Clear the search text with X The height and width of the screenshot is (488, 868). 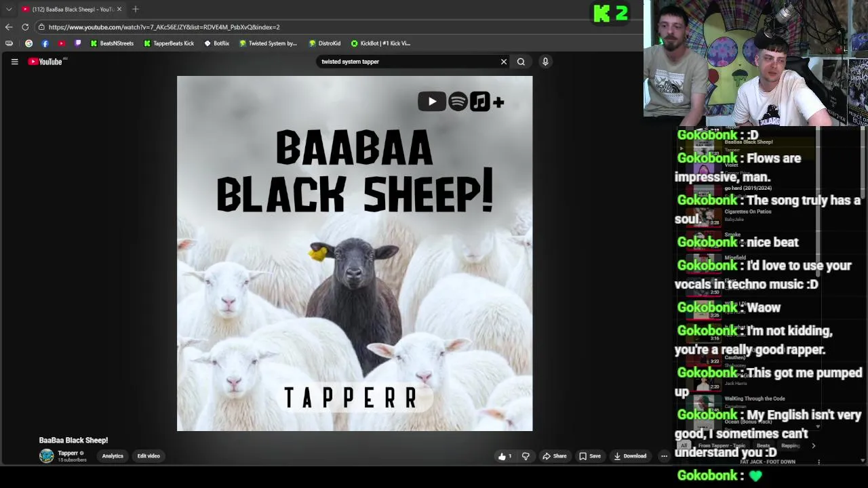[x=504, y=62]
